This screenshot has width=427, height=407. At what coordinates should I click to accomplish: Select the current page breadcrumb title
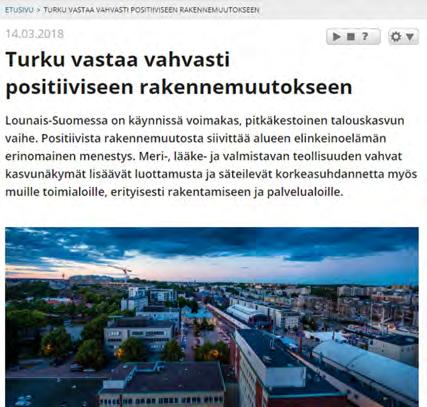tap(151, 10)
